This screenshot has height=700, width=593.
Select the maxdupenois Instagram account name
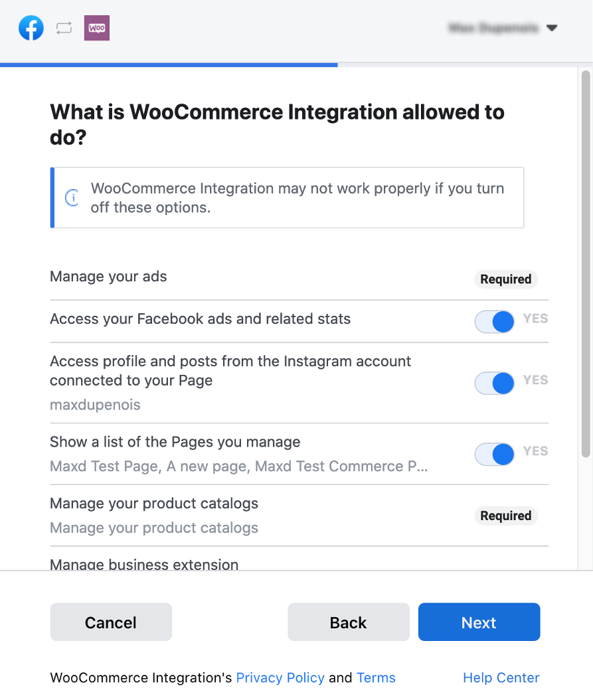[95, 404]
